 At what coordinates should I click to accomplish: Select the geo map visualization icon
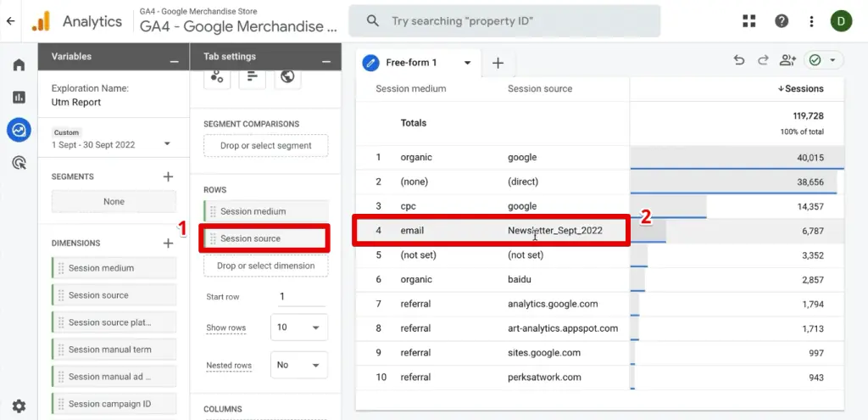pyautogui.click(x=287, y=77)
